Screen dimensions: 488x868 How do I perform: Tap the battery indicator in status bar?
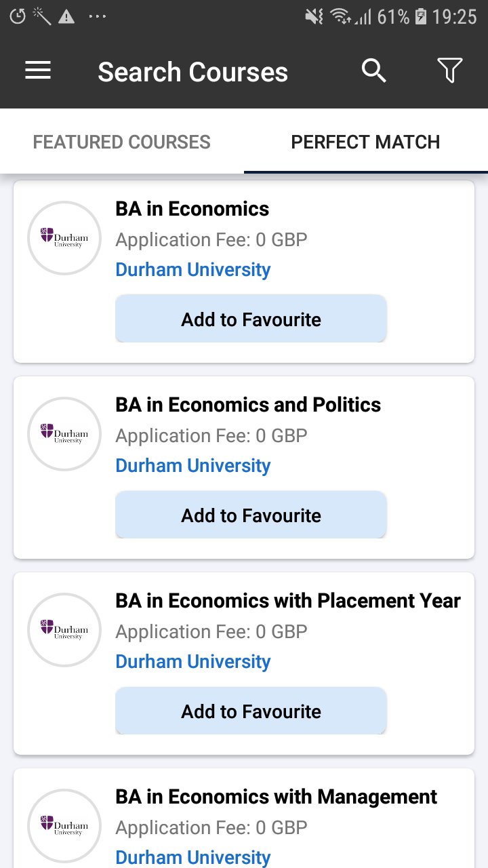point(421,17)
